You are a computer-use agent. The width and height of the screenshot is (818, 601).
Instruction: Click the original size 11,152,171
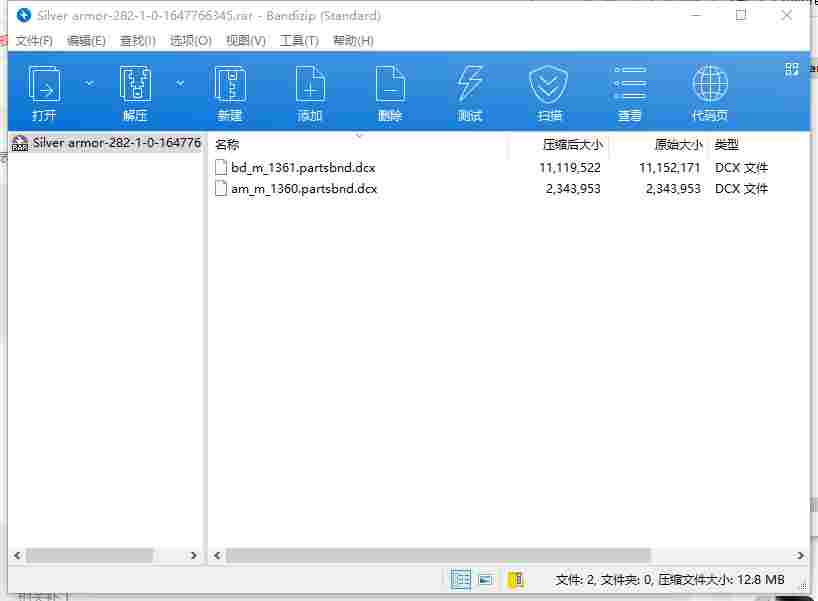669,167
